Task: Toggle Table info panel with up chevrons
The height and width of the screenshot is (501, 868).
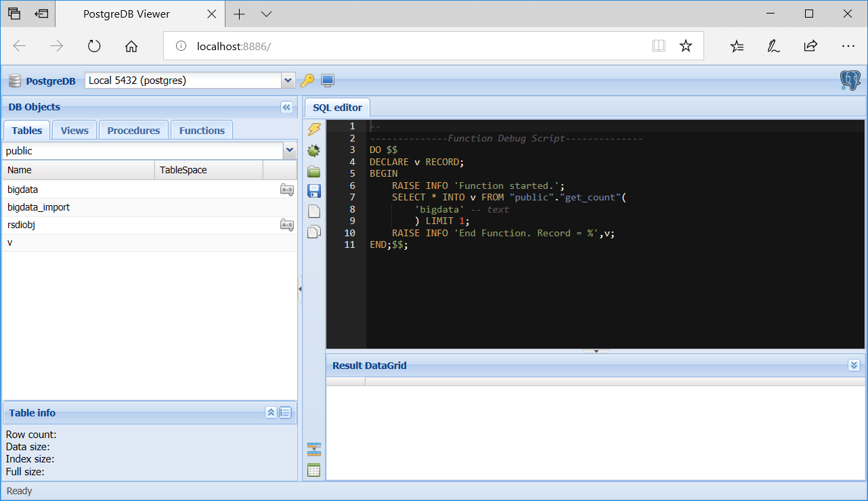Action: 271,412
